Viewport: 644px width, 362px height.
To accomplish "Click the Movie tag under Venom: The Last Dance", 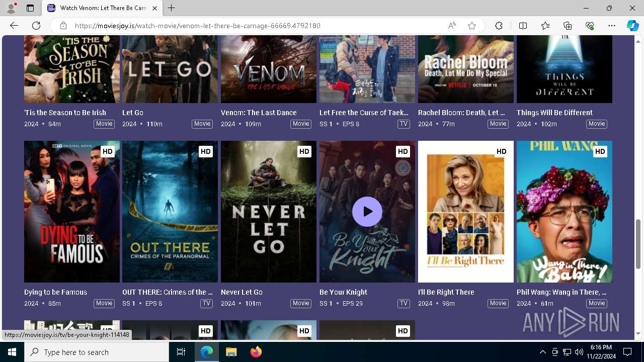I will (x=301, y=124).
